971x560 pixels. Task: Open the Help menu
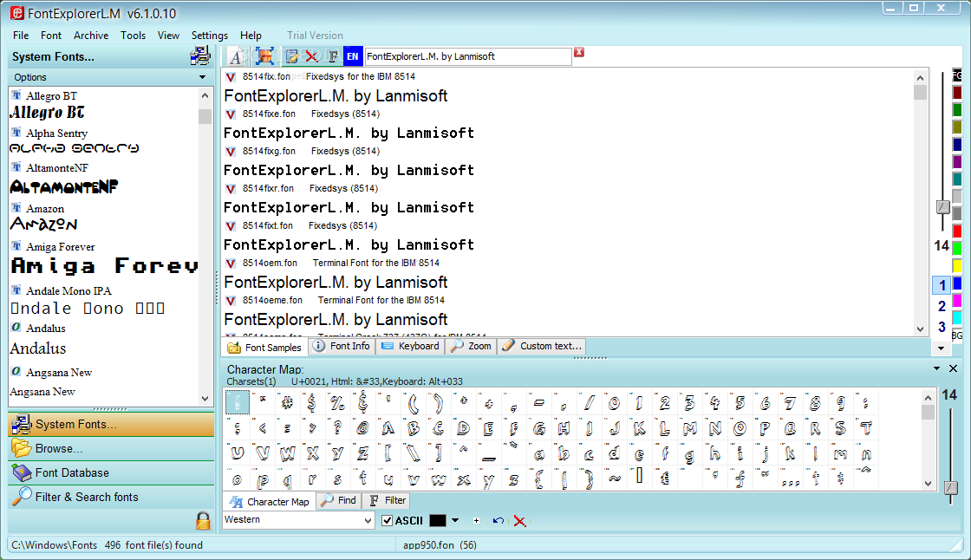point(251,36)
